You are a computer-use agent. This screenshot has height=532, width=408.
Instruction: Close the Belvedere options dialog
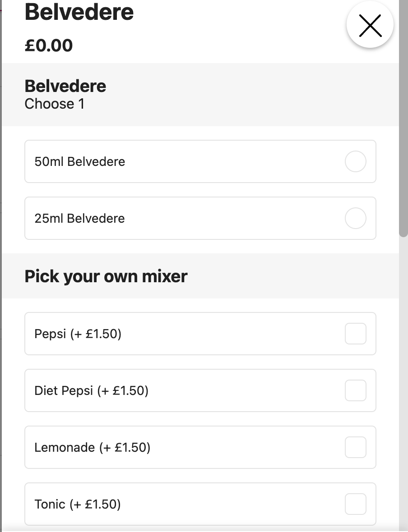370,26
